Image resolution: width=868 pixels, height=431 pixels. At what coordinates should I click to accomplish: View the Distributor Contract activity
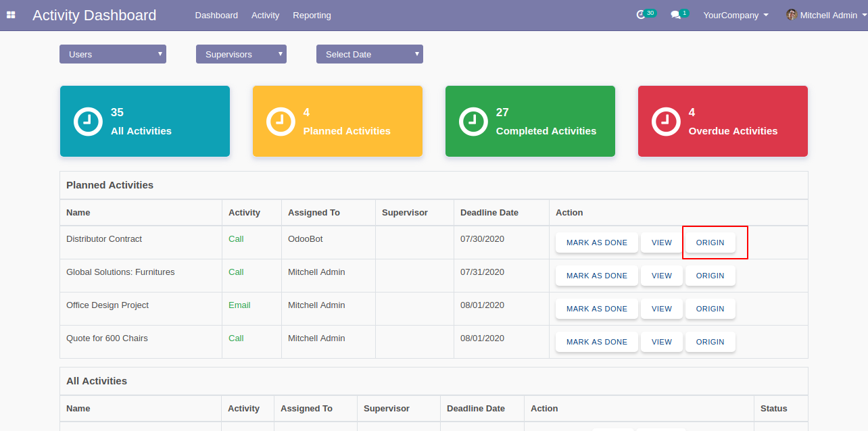[662, 243]
